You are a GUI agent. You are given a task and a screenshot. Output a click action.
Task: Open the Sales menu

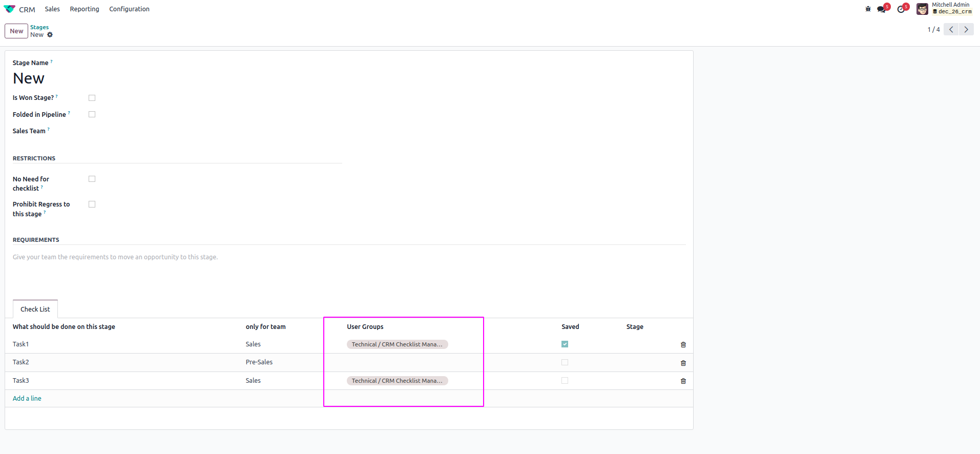coord(52,9)
